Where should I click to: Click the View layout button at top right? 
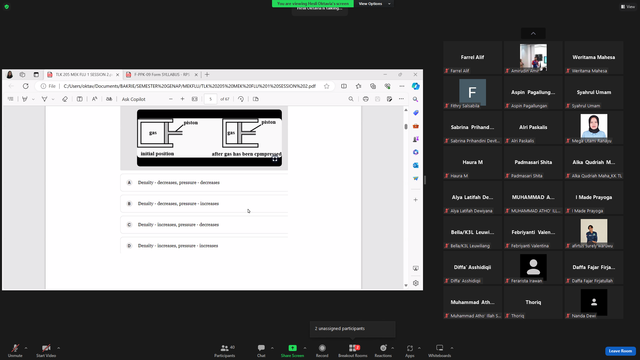[x=628, y=7]
